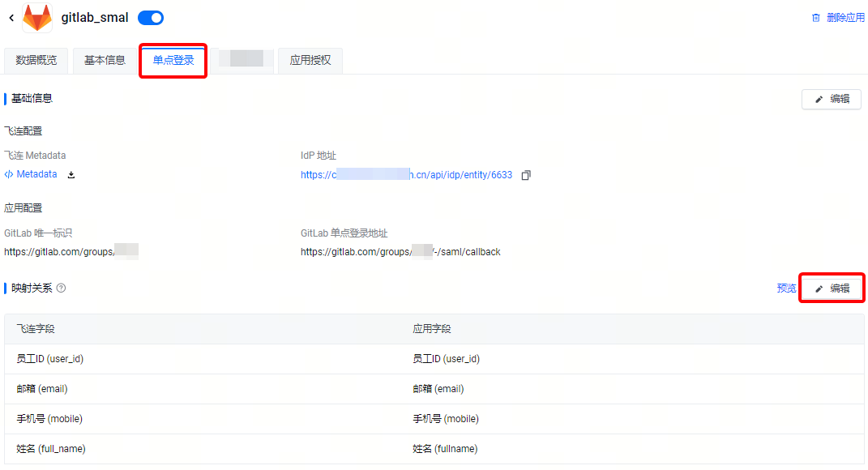Click the code brackets icon before Metadata

click(9, 174)
